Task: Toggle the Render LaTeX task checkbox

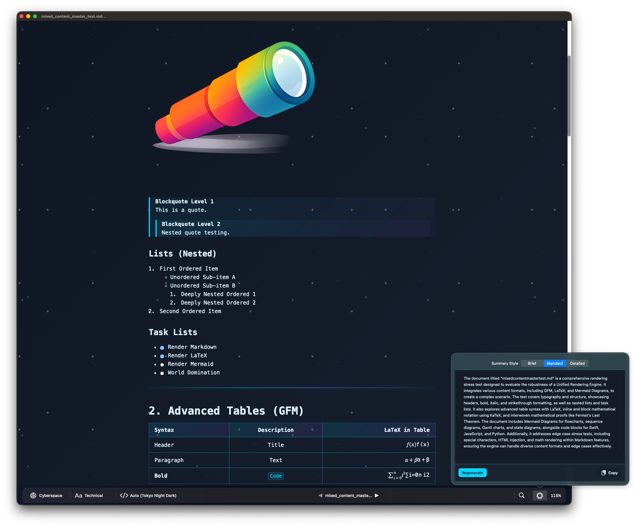Action: pyautogui.click(x=162, y=356)
